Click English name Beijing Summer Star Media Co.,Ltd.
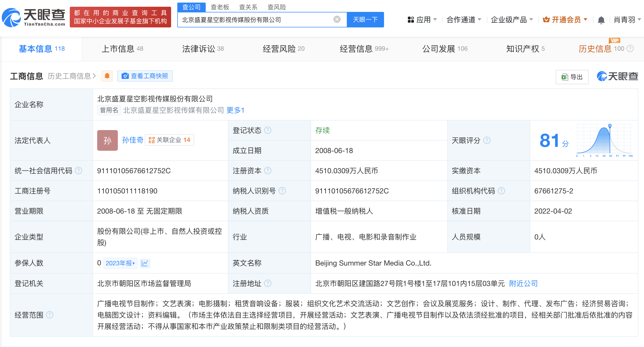Viewport: 644px width, 347px height. click(x=373, y=263)
